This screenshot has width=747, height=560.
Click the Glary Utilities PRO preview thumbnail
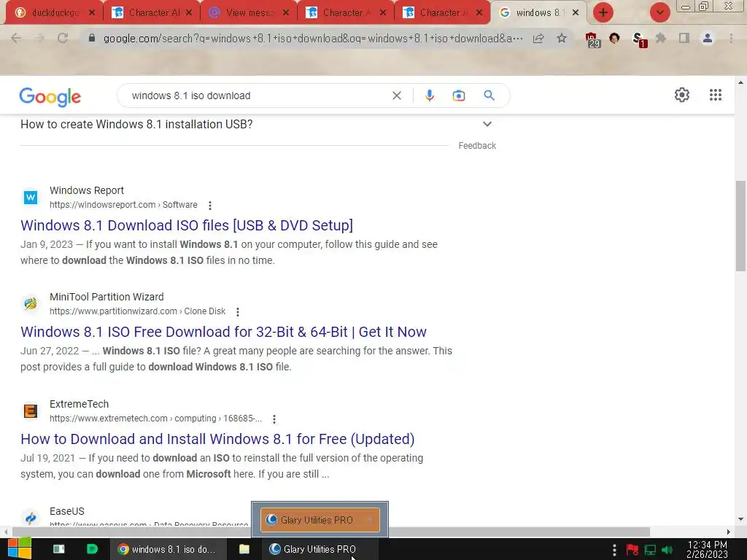click(x=320, y=519)
